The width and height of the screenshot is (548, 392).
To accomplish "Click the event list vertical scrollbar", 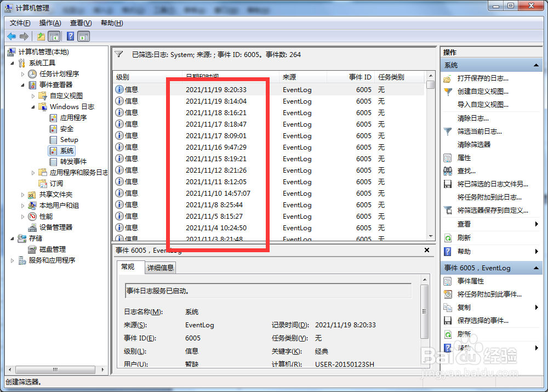I will click(x=431, y=156).
